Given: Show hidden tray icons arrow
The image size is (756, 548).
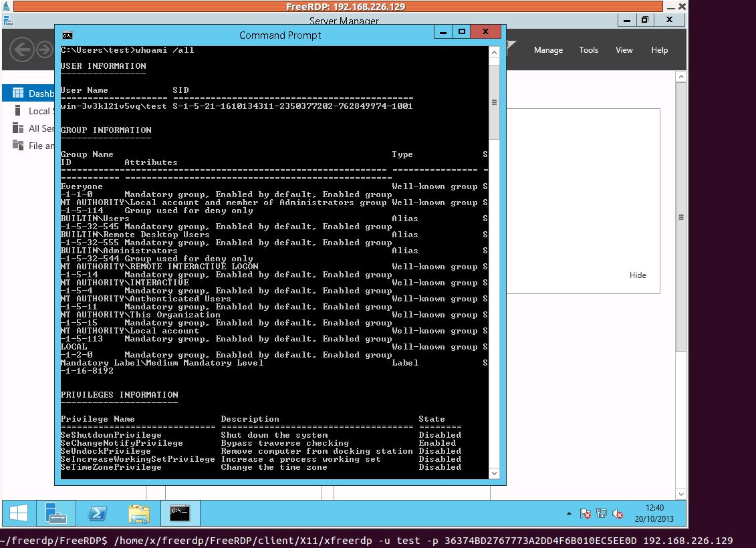Looking at the screenshot, I should click(x=570, y=513).
